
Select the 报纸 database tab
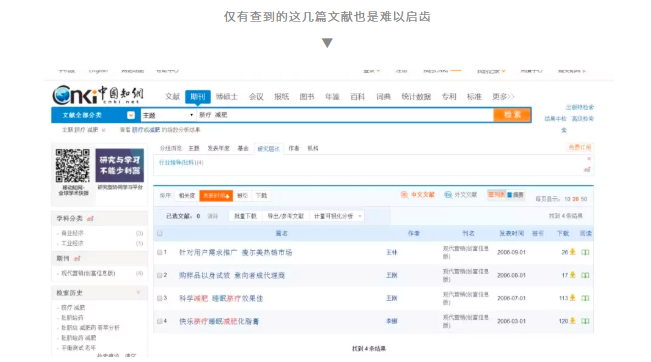(x=281, y=97)
